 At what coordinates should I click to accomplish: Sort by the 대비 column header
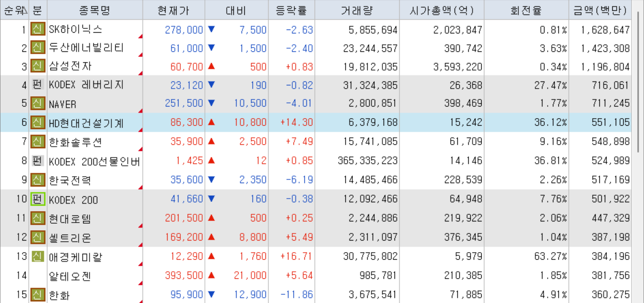[236, 10]
